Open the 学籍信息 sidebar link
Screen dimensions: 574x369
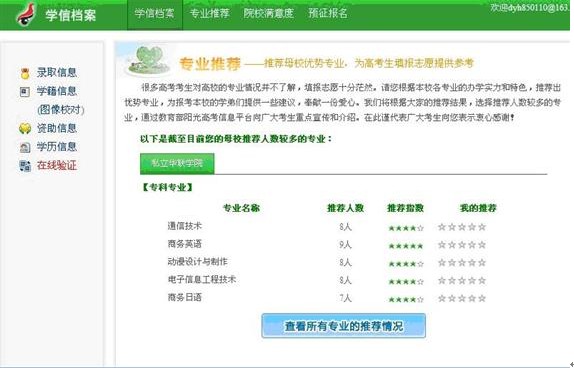57,91
